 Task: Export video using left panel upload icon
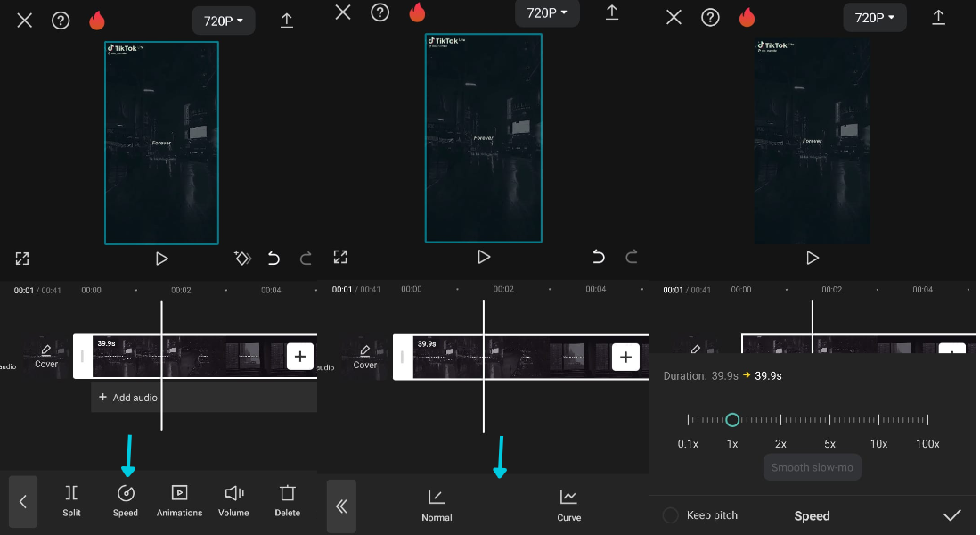[286, 20]
